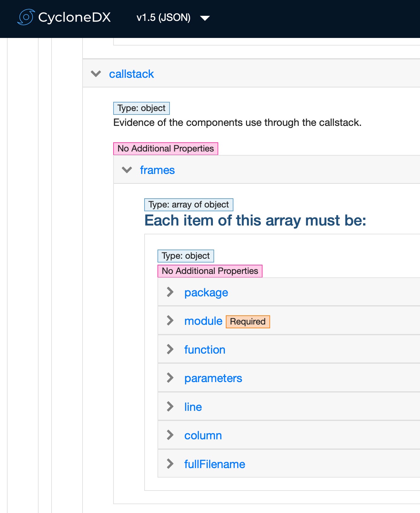Click the frames property link

pos(157,170)
